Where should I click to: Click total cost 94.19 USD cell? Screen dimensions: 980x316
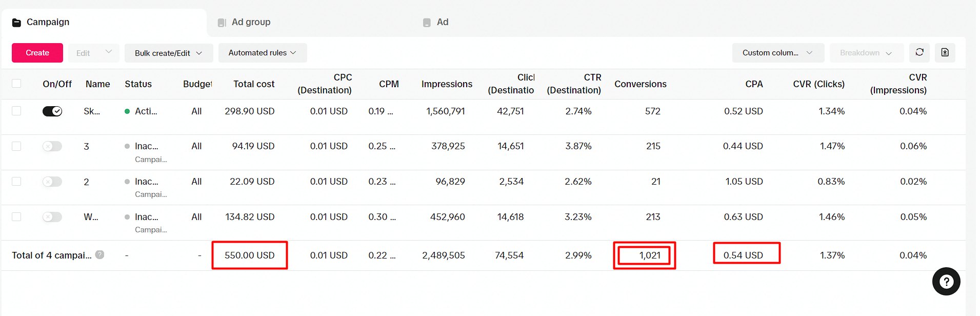tap(253, 146)
